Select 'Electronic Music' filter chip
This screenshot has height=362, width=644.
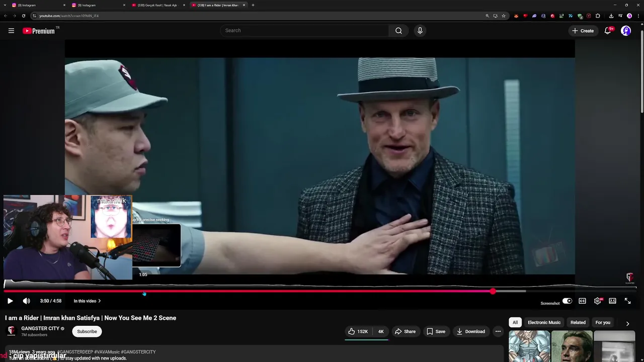[544, 322]
